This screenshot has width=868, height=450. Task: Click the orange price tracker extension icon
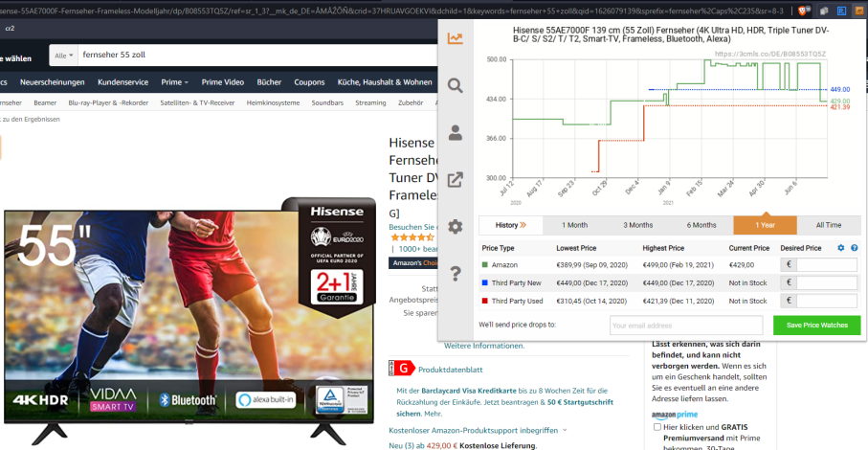(x=859, y=11)
